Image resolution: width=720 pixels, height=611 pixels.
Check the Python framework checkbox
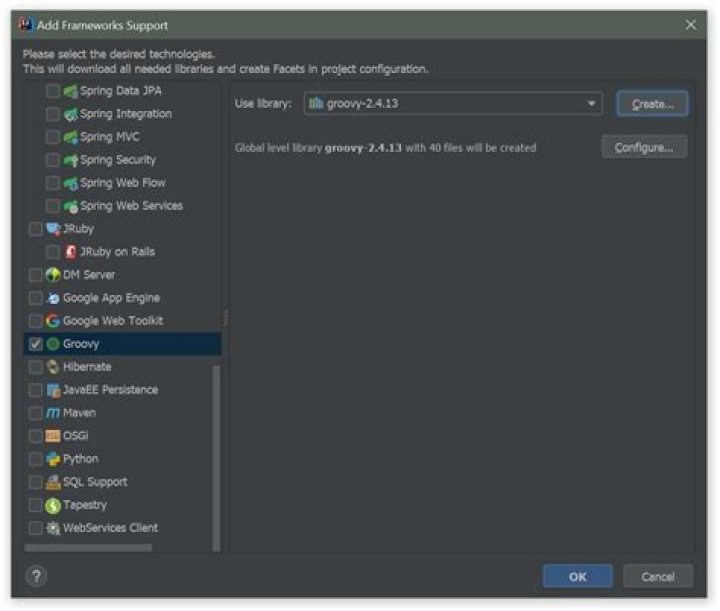pos(35,459)
